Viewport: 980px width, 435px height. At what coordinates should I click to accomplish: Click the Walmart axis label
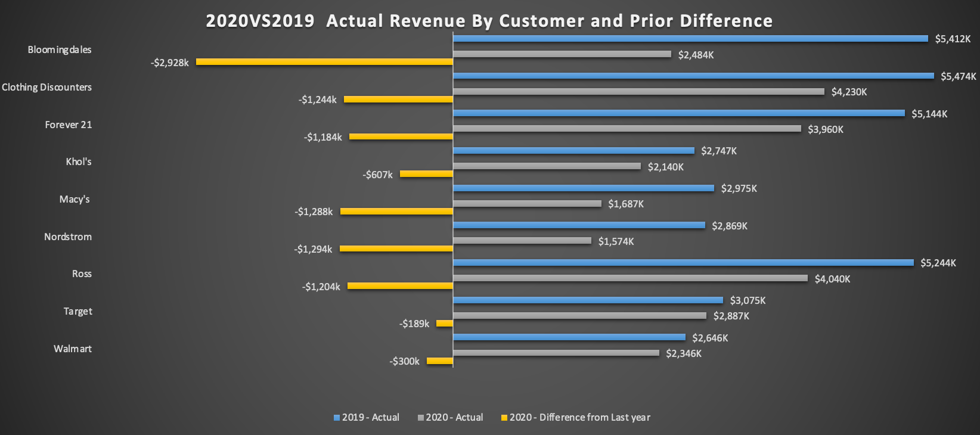(x=73, y=349)
